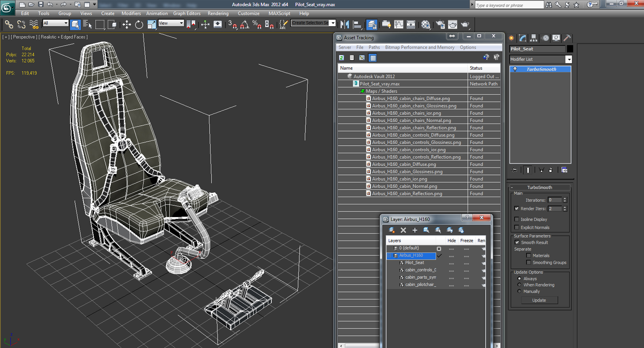The width and height of the screenshot is (644, 348).
Task: Select Airbus_H160_cabin_Normal.png asset row
Action: pyautogui.click(x=405, y=186)
